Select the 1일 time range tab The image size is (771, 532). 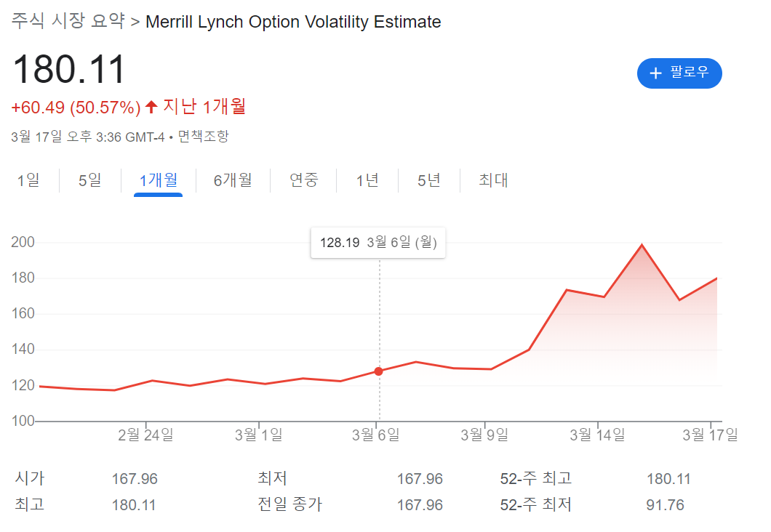[x=28, y=180]
